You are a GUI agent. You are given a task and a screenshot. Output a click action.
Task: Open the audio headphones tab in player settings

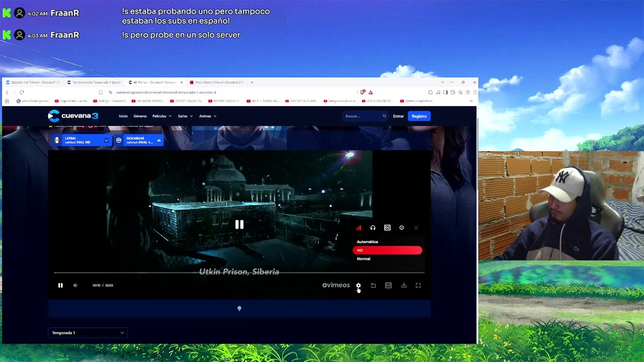373,228
